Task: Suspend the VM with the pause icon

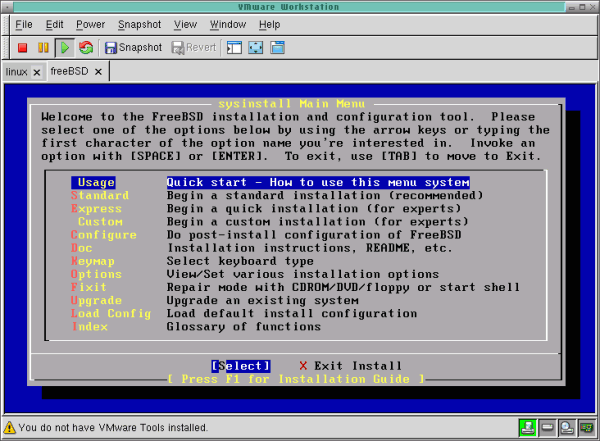Action: (x=43, y=47)
